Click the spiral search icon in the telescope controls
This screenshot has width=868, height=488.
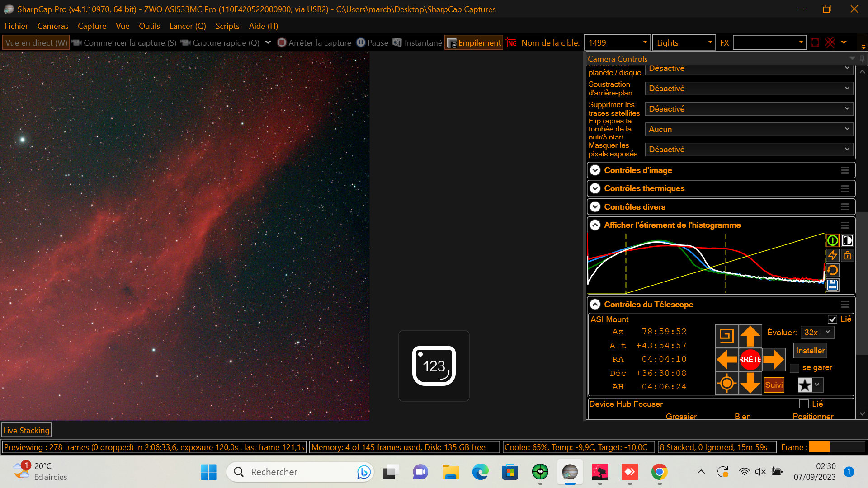click(x=726, y=336)
